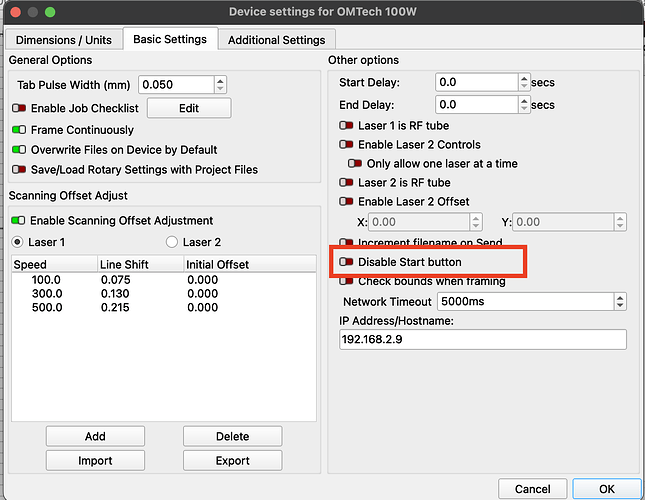Click the Network Timeout 5000ms field
This screenshot has width=645, height=500.
[x=526, y=301]
